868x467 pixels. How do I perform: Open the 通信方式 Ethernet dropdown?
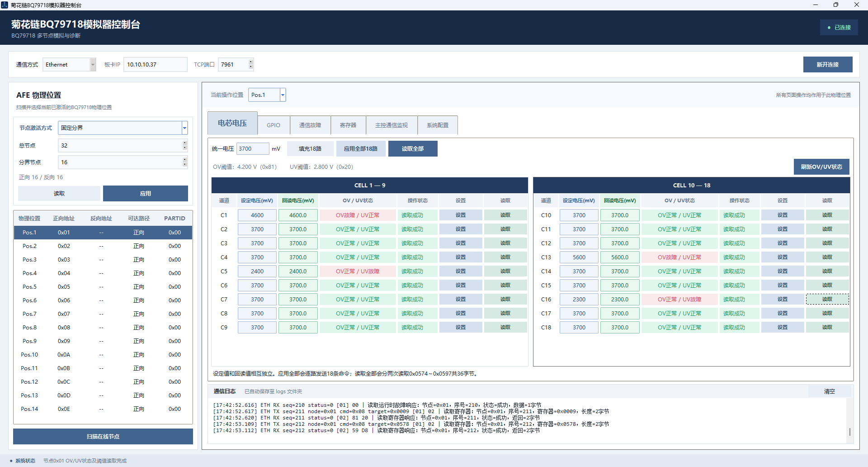coord(93,65)
